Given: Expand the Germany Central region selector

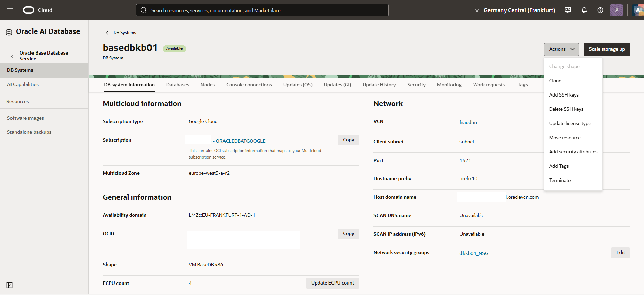Looking at the screenshot, I should (514, 10).
